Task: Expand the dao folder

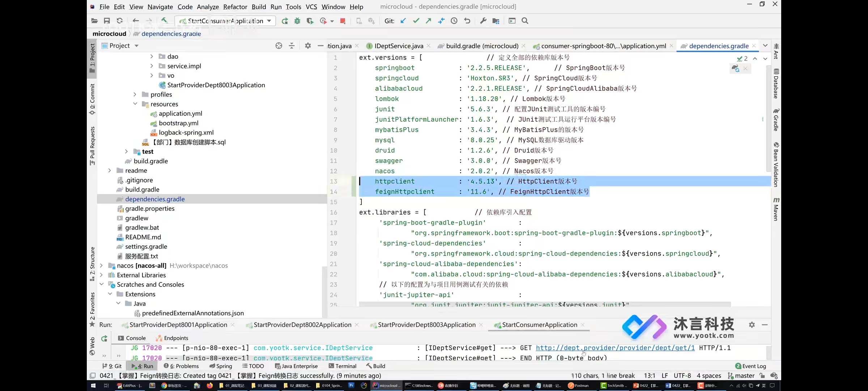Action: point(152,56)
